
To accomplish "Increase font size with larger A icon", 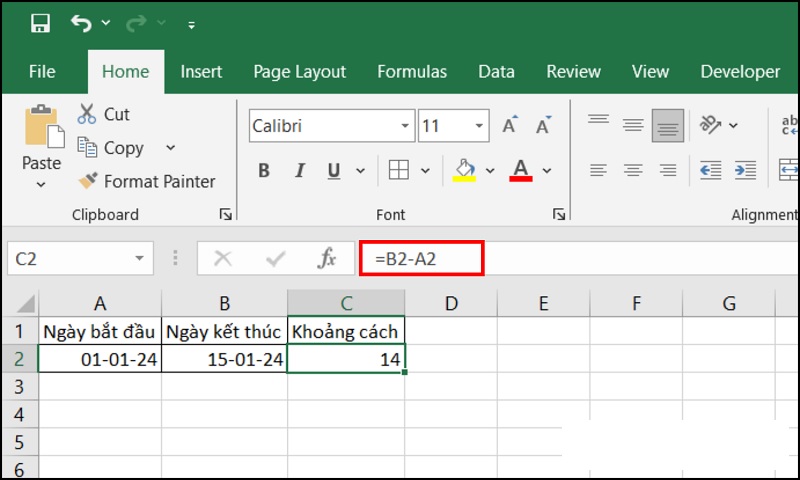I will pos(510,126).
